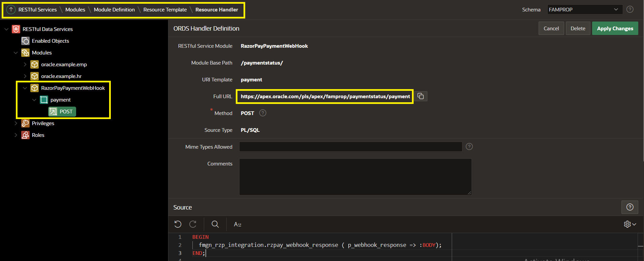Viewport: 644px width, 261px height.
Task: Collapse RazorPayPaymentWebHook module node
Action: [25, 88]
